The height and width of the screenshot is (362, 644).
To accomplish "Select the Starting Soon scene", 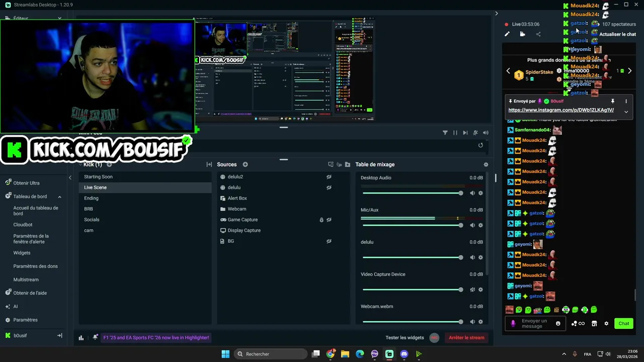I will pyautogui.click(x=145, y=177).
